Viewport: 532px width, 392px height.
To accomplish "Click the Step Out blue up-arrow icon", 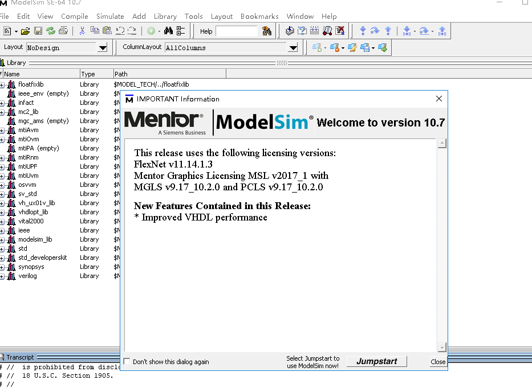I will coord(388,31).
